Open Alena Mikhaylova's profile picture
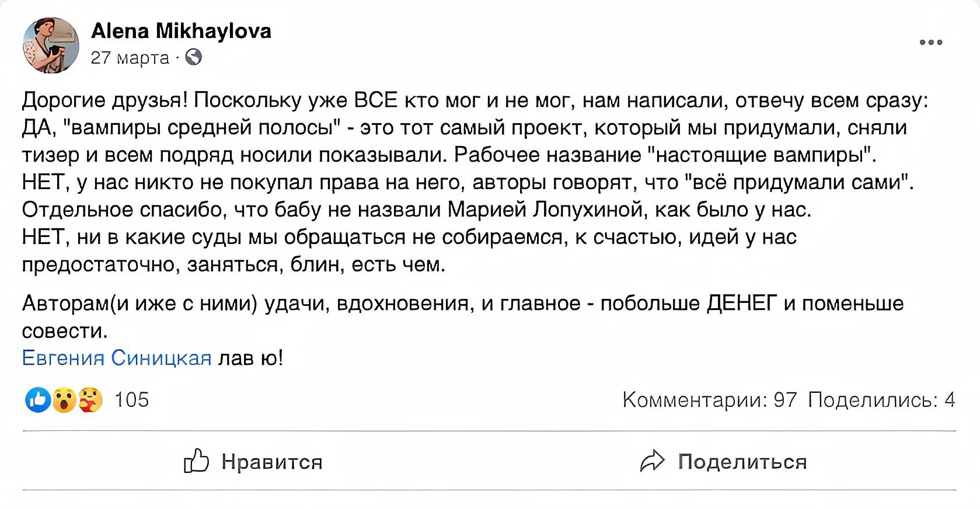Viewport: 980px width, 509px height. [51, 46]
